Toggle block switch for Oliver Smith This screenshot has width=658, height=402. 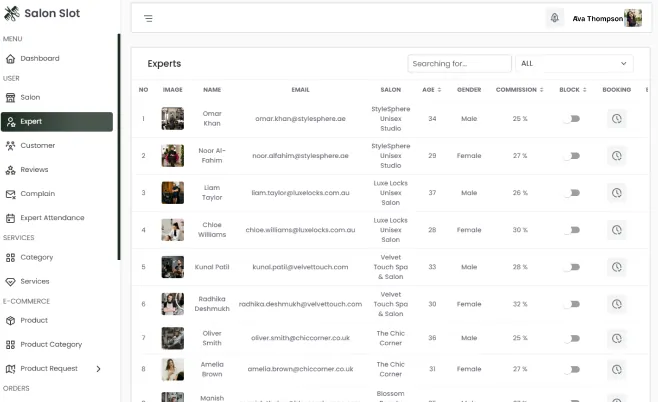(x=572, y=338)
